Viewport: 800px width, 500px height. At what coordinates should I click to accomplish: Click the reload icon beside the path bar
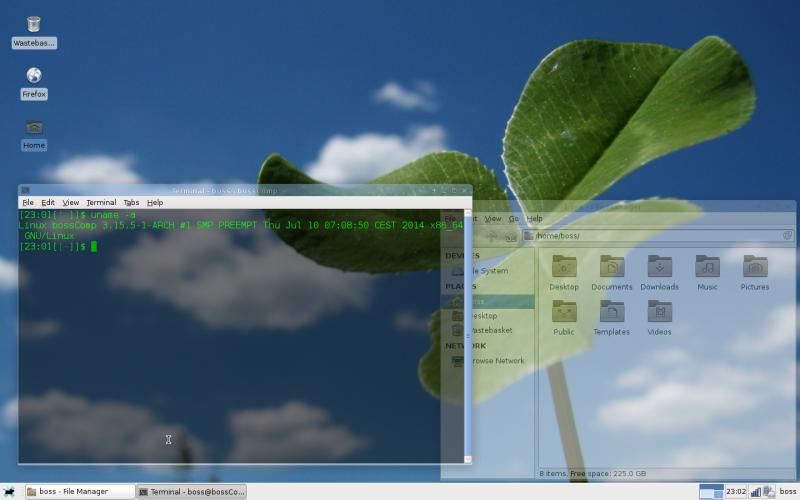click(x=787, y=236)
